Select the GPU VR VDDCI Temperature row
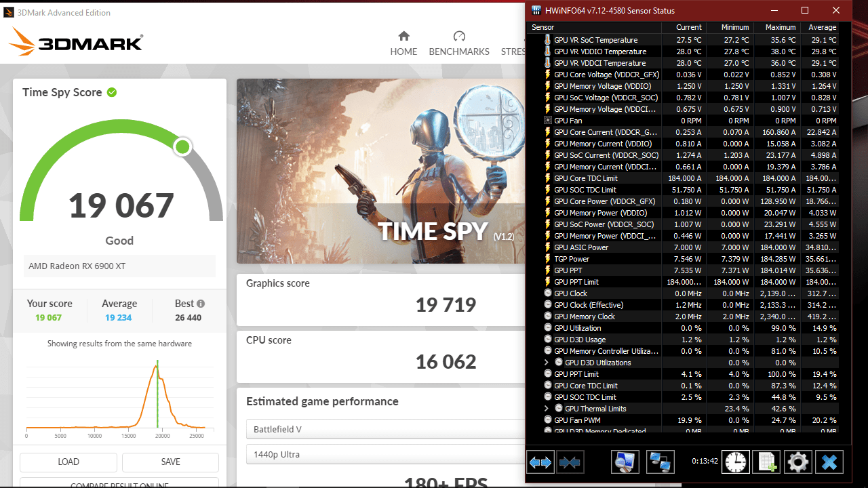This screenshot has height=488, width=868. pyautogui.click(x=684, y=63)
